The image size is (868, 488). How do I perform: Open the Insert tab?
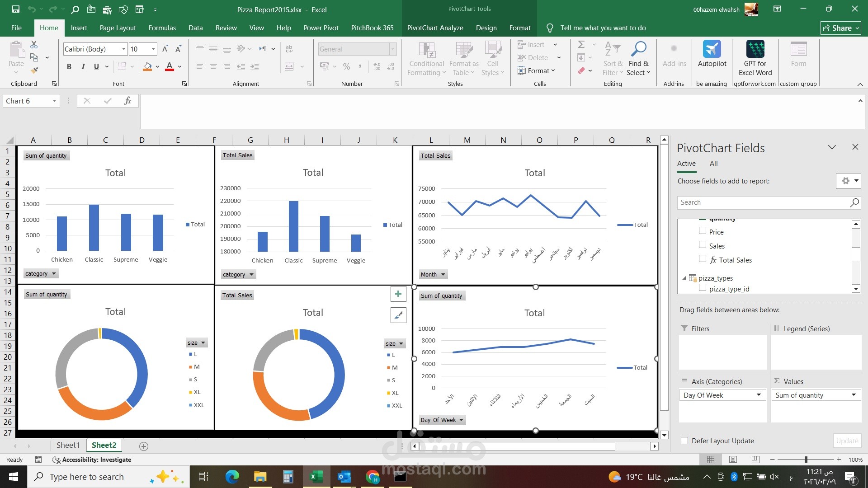(79, 28)
